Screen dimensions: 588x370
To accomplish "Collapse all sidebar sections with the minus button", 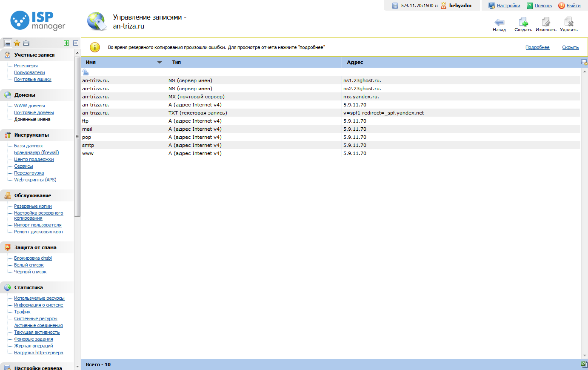I will tap(76, 43).
